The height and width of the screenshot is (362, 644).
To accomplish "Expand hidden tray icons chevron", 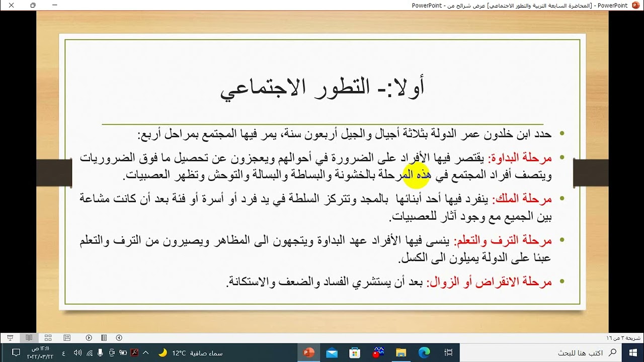I will pyautogui.click(x=146, y=353).
